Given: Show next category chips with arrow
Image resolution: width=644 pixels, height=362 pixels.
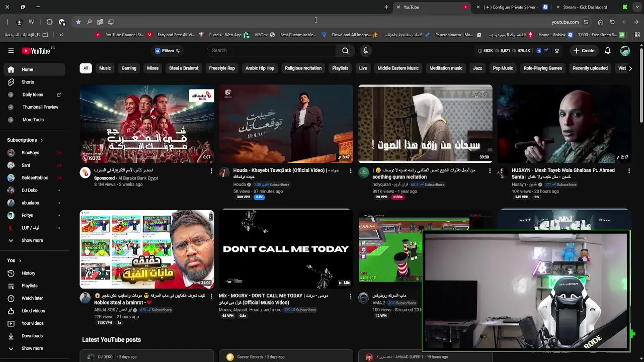Looking at the screenshot, I should 630,68.
